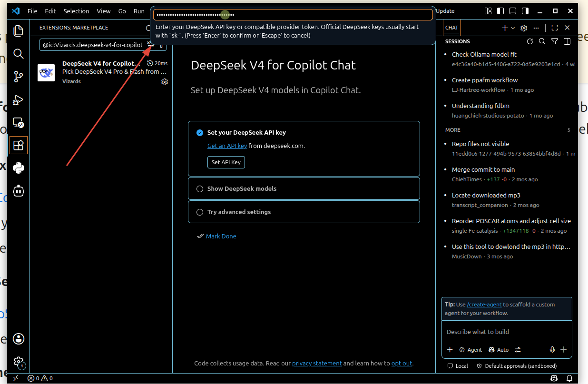Open the File menu

(32, 11)
